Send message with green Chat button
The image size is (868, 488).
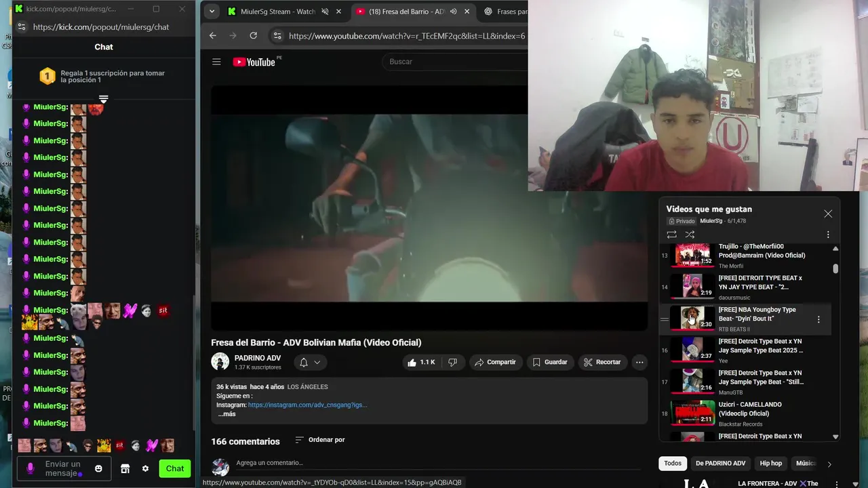tap(175, 468)
